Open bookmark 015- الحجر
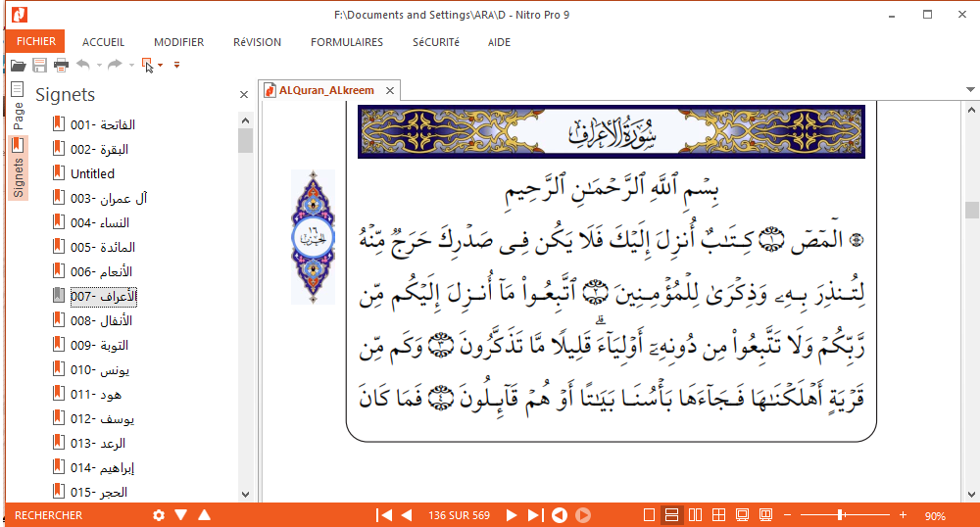The height and width of the screenshot is (527, 980). pos(99,492)
